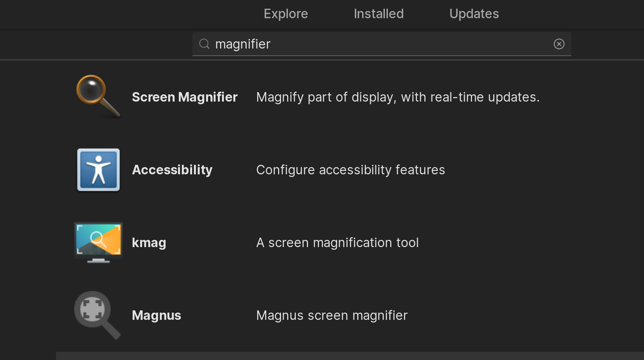The width and height of the screenshot is (644, 360).
Task: Select 'A screen magnification tool' description
Action: tap(338, 243)
